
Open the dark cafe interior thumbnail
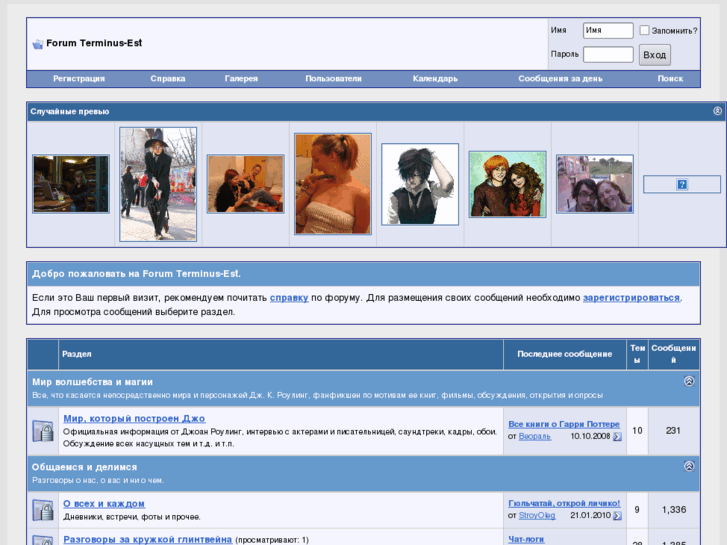71,184
